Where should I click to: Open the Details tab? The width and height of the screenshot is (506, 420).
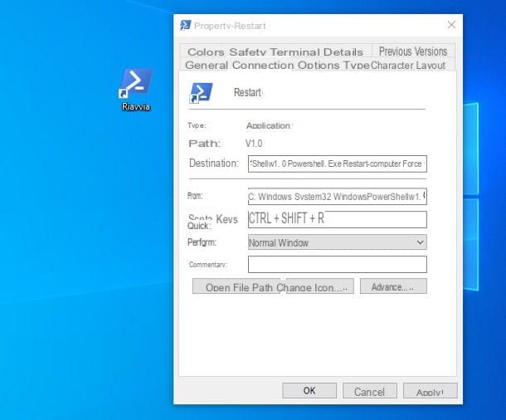(x=343, y=51)
